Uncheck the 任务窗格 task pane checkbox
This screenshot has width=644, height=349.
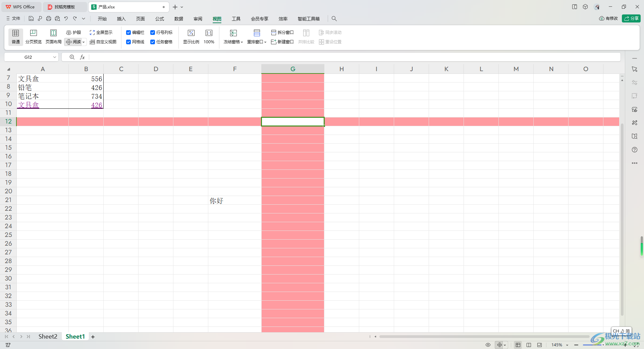point(153,42)
